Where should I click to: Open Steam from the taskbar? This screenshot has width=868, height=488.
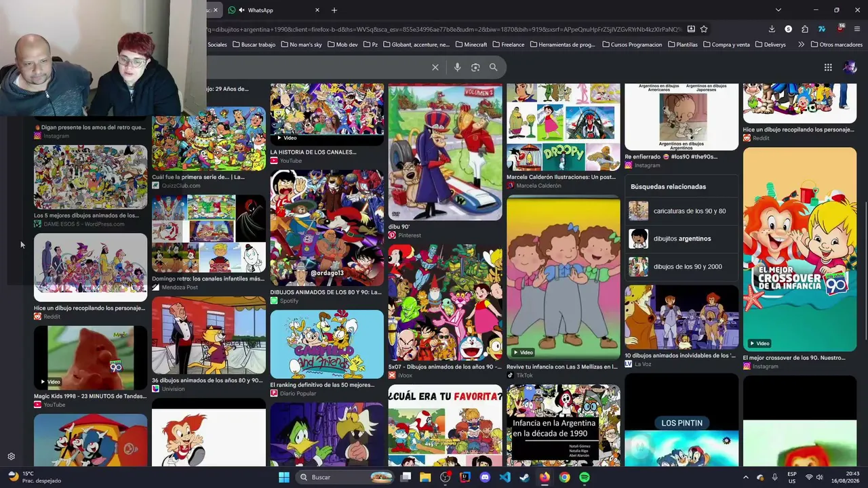[x=525, y=477]
